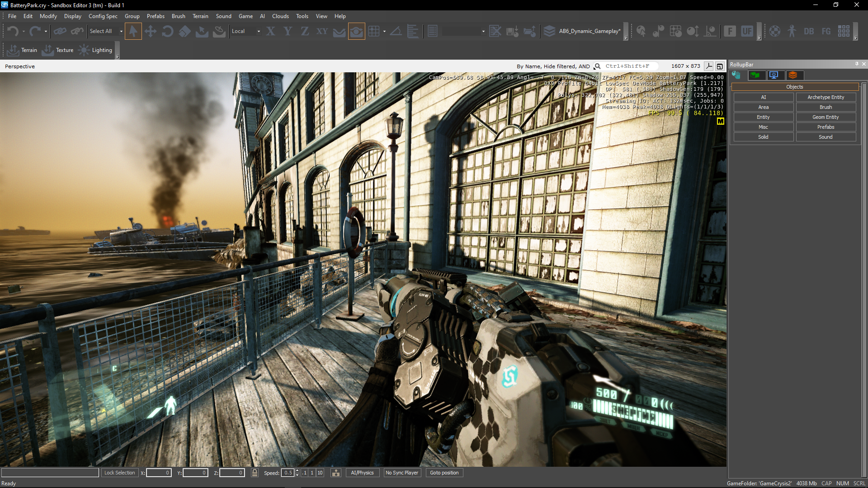This screenshot has width=868, height=488.
Task: Click the Archetype Entity button
Action: (x=826, y=97)
